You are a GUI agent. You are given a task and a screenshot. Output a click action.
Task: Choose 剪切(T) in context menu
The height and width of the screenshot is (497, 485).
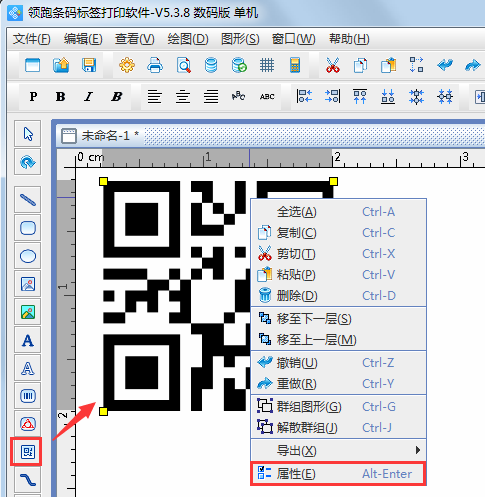[x=338, y=254]
